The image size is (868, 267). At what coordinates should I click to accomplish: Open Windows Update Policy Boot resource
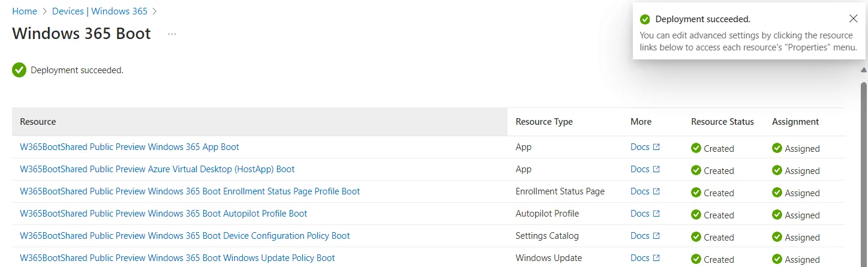pos(177,258)
